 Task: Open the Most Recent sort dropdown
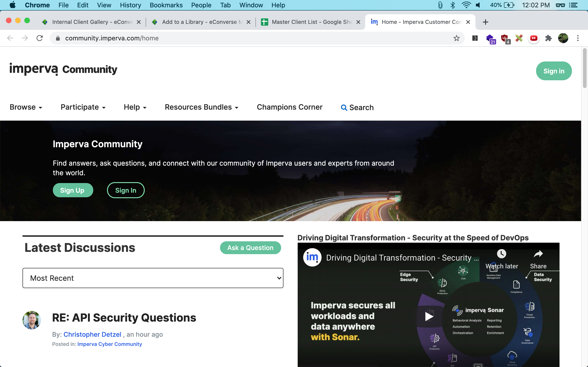(153, 278)
